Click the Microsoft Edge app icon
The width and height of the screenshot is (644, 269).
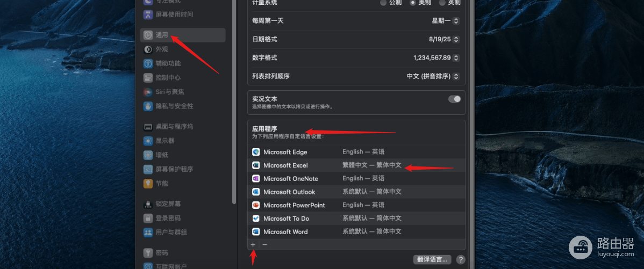(x=256, y=152)
